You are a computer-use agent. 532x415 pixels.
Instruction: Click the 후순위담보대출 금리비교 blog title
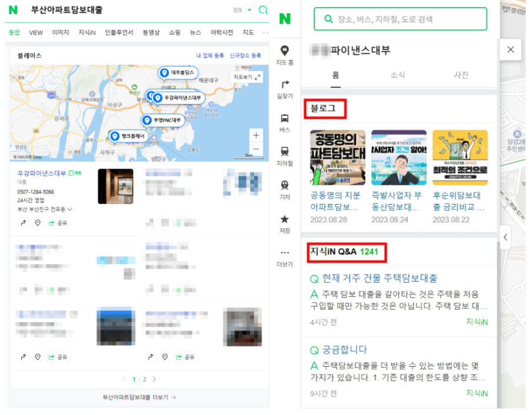[x=458, y=201]
